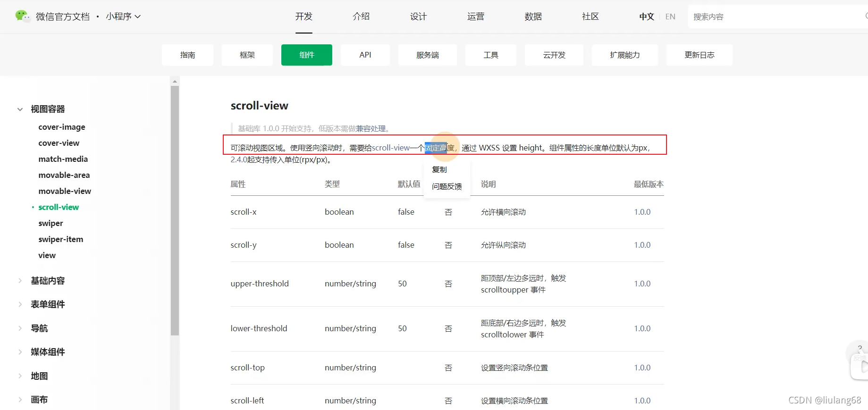Choose 问题反馈 from the context menu
Viewport: 868px width, 410px height.
447,186
